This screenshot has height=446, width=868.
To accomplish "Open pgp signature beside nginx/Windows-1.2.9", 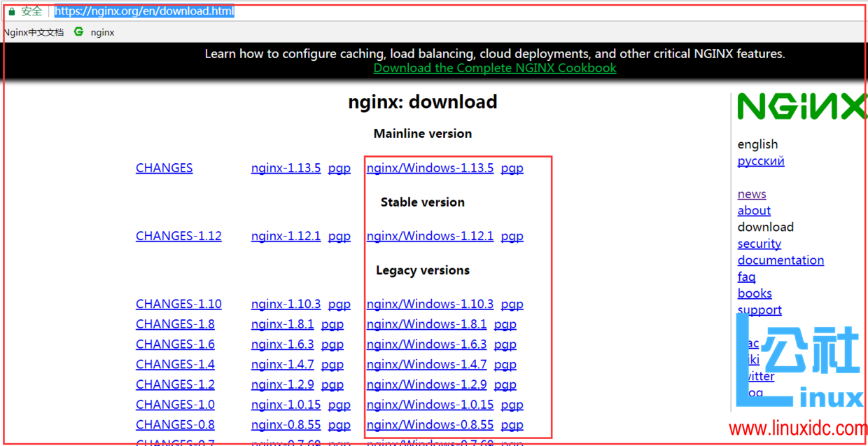I will point(505,384).
